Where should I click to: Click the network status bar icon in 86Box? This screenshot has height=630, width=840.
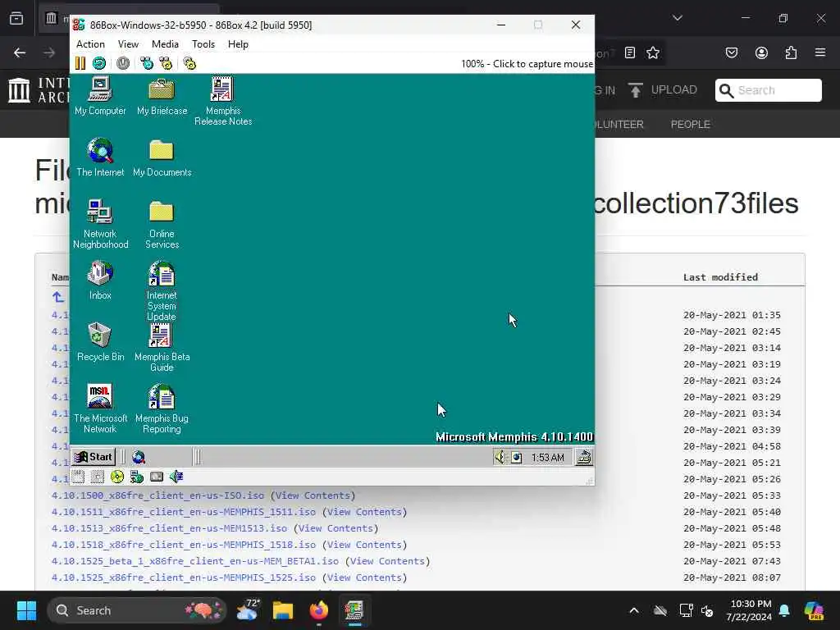point(137,477)
